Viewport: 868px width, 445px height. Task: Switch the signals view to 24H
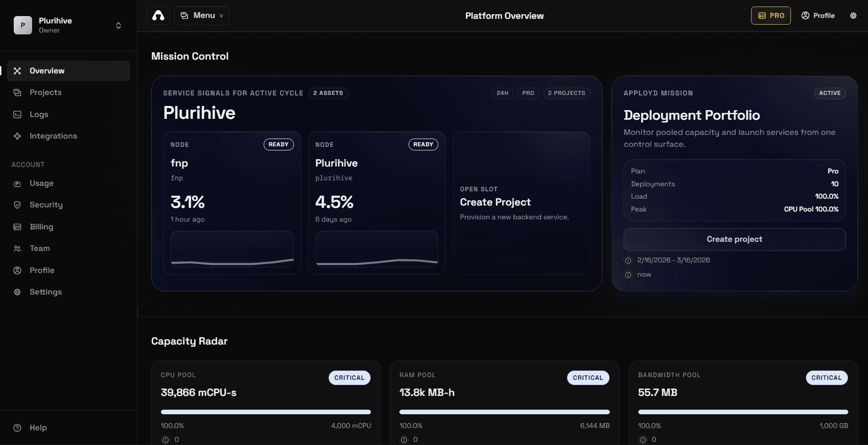[502, 93]
